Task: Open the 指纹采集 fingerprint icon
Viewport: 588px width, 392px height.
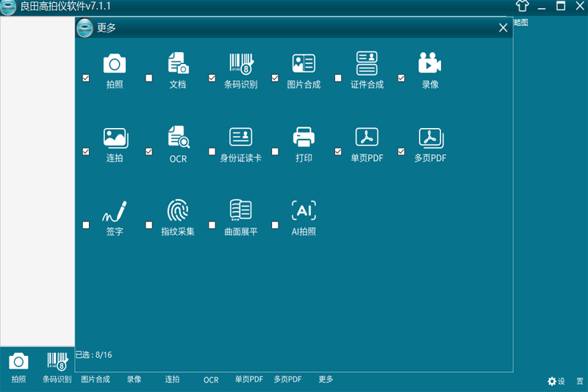Action: (178, 210)
